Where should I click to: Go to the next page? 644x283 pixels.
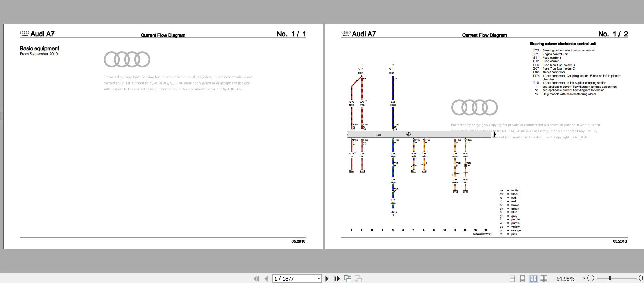point(327,278)
